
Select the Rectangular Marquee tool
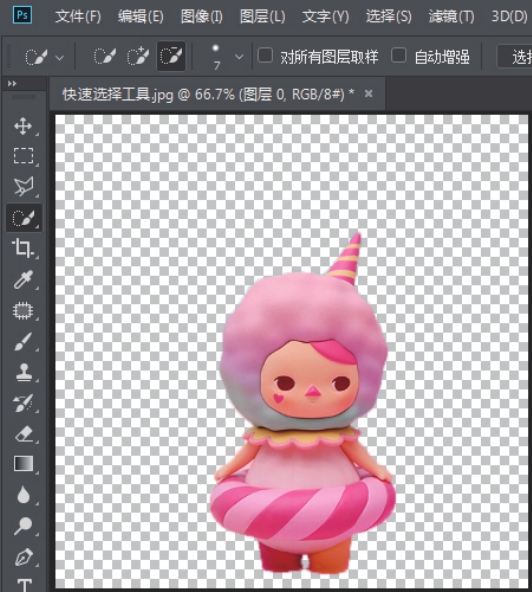[x=23, y=156]
